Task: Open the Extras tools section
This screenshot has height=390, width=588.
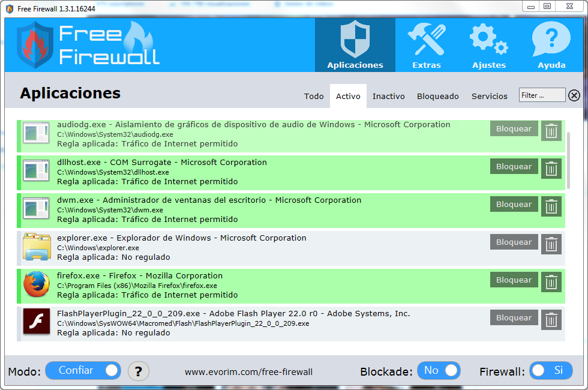Action: (427, 44)
